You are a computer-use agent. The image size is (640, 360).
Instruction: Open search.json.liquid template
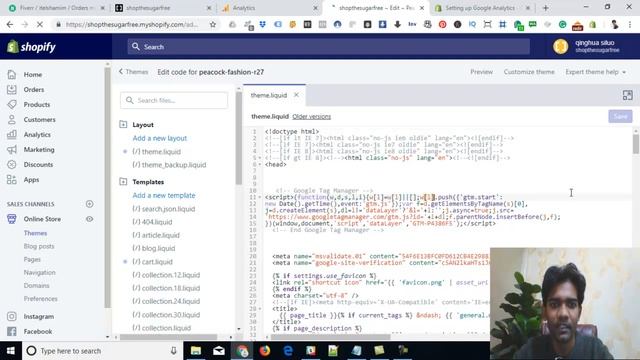coord(164,209)
